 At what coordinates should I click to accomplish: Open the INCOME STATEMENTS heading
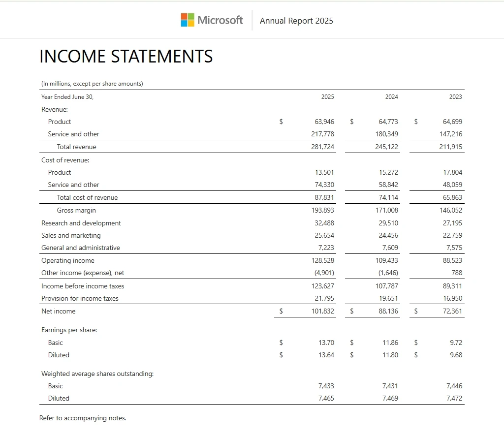(x=126, y=56)
